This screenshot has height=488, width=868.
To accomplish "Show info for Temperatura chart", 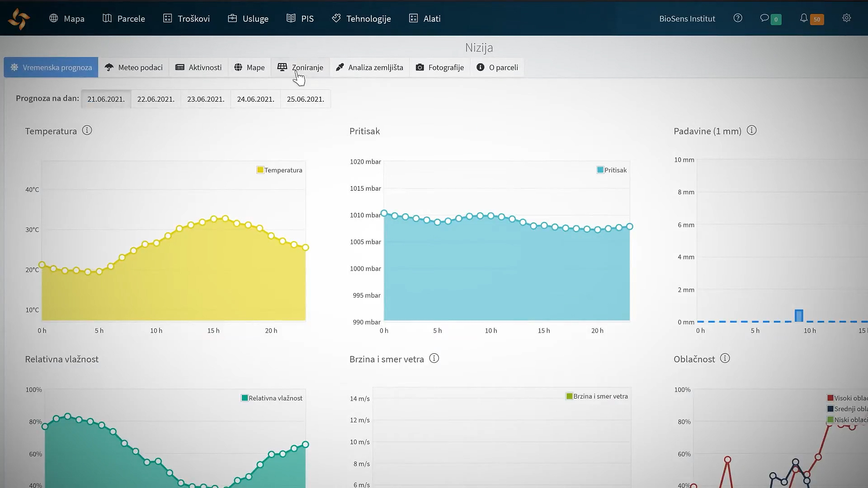I will [87, 130].
